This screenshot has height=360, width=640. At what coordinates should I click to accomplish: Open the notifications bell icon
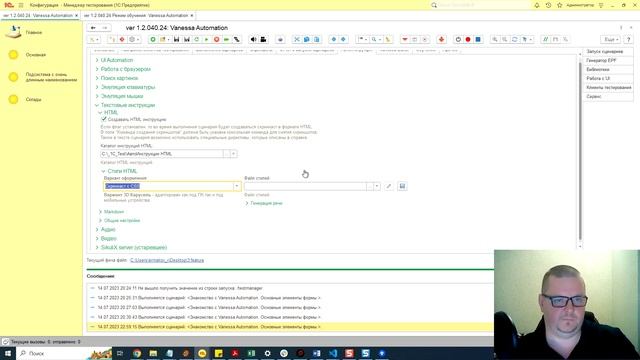tap(537, 5)
